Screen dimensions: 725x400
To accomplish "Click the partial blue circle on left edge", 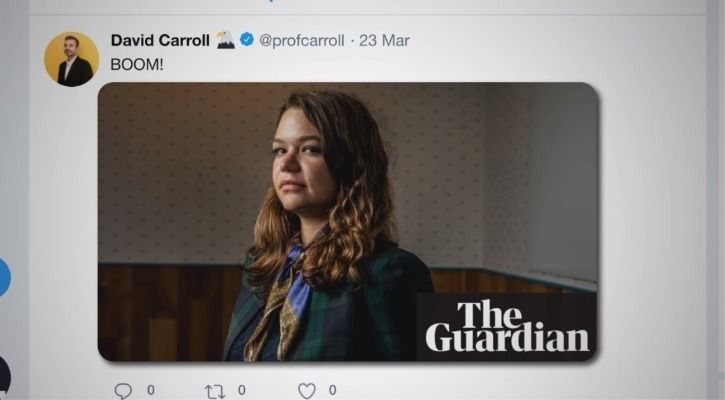I will coord(5,277).
